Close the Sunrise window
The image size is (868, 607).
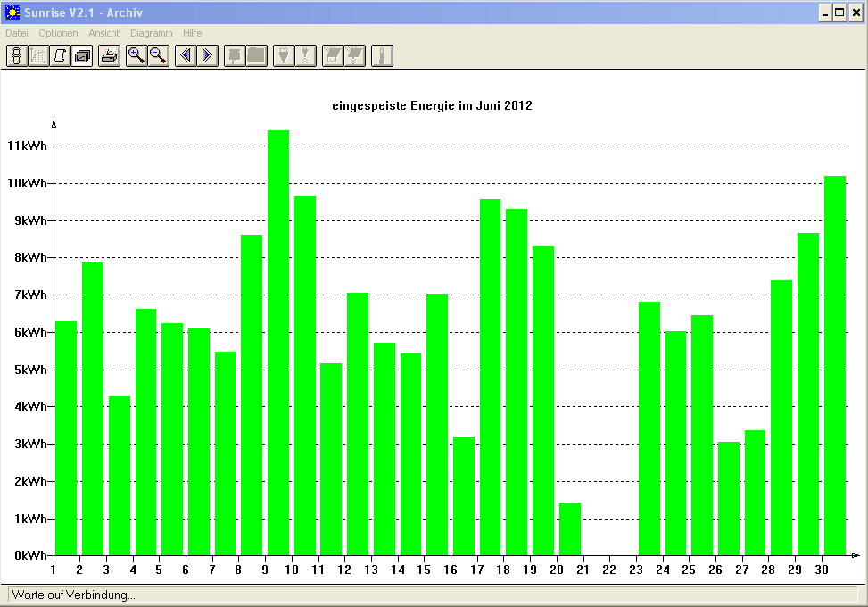[x=856, y=12]
